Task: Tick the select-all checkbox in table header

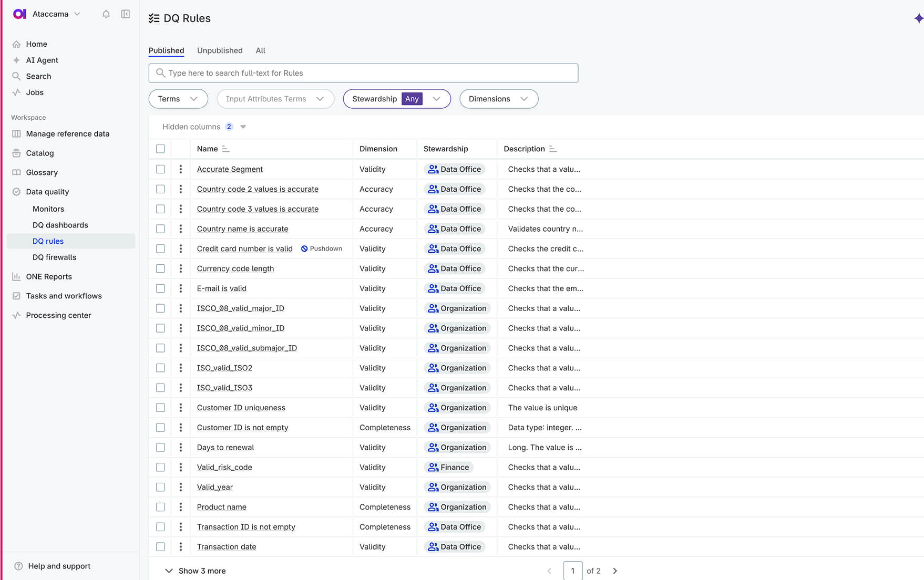Action: pos(160,149)
